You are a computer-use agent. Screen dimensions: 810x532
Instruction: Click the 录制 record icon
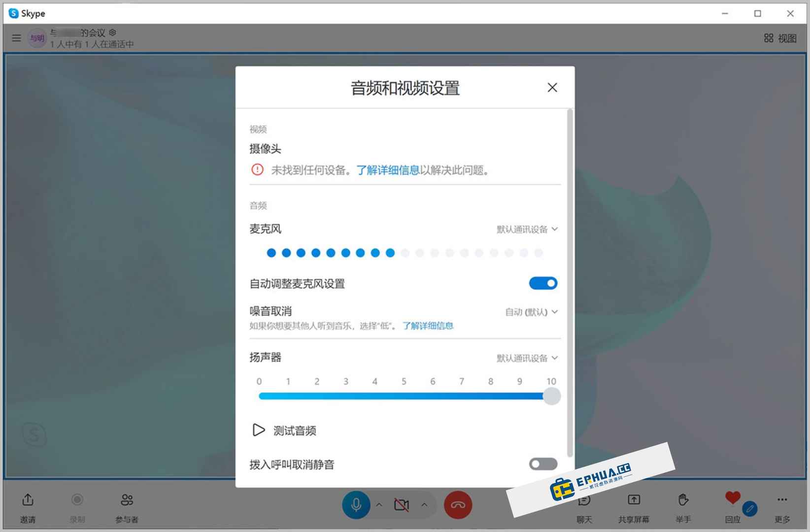coord(77,500)
